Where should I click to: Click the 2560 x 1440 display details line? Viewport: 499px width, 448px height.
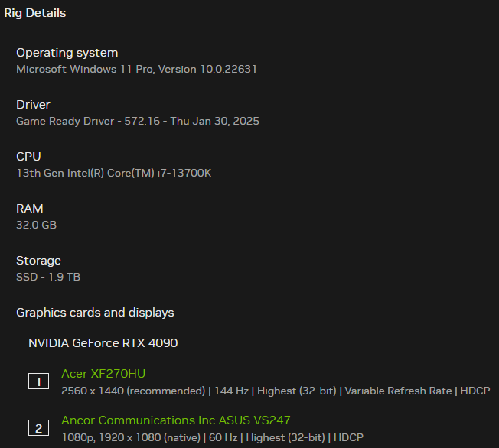point(276,391)
